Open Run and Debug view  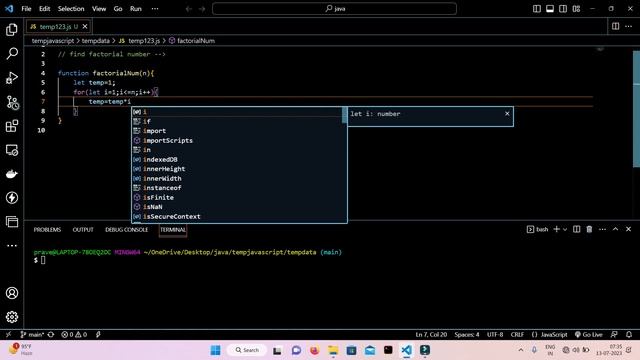point(12,78)
